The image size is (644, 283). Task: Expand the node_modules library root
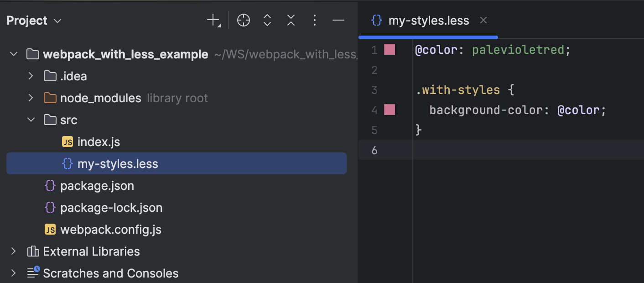tap(30, 98)
